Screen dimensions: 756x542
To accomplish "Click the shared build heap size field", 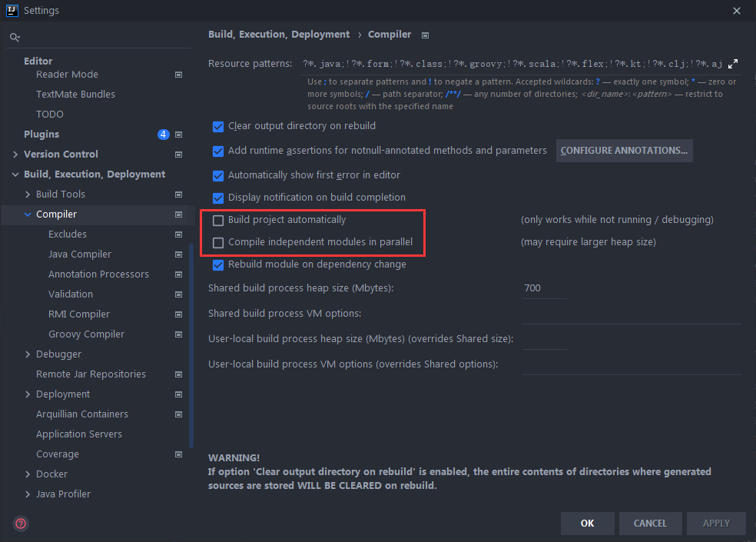I will point(543,288).
